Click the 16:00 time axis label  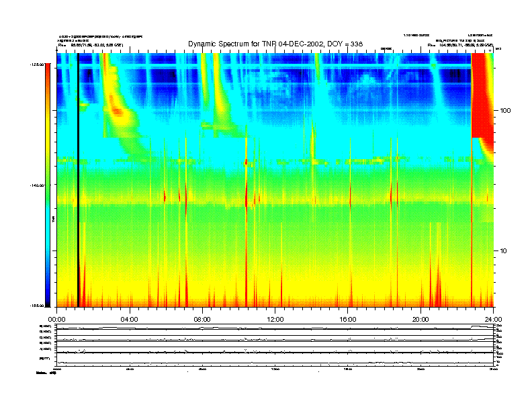click(348, 320)
